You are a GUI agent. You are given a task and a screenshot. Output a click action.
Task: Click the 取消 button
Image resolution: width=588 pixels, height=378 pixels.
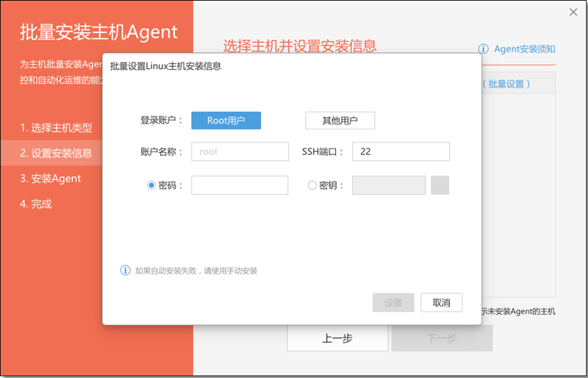click(x=442, y=302)
